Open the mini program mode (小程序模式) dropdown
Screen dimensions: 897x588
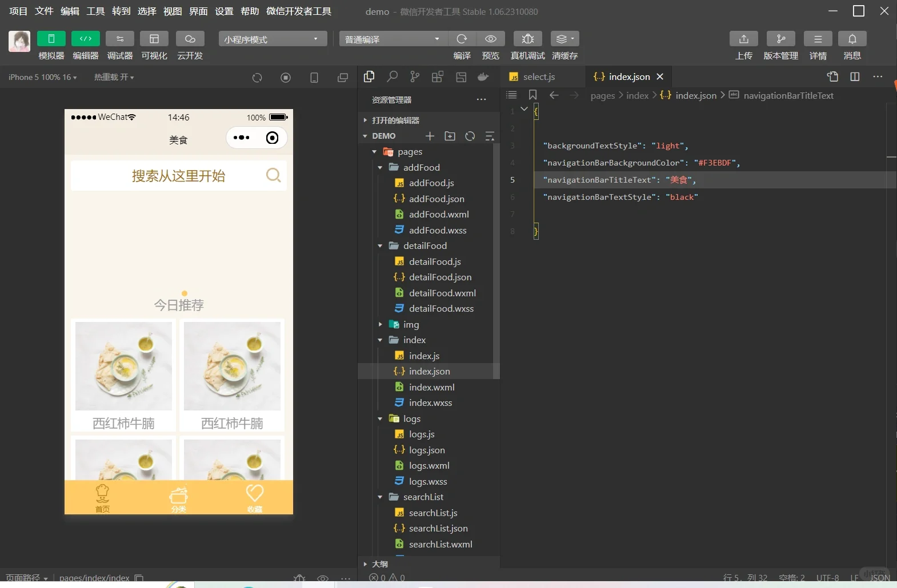click(273, 39)
